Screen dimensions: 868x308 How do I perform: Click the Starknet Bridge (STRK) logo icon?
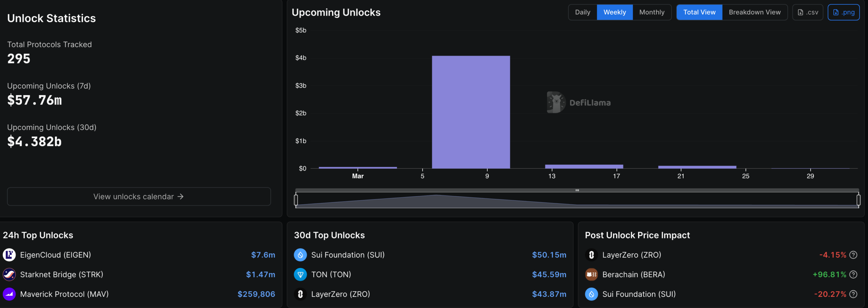9,274
